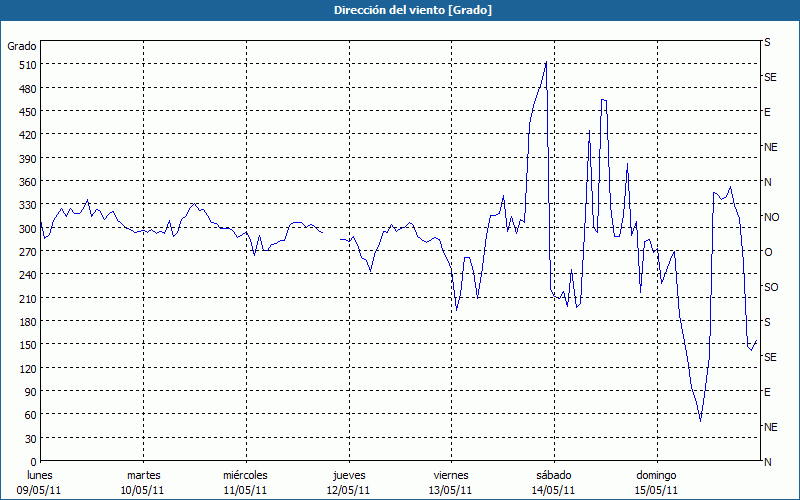
Task: Click the 510 value on the left axis
Action: 28,65
